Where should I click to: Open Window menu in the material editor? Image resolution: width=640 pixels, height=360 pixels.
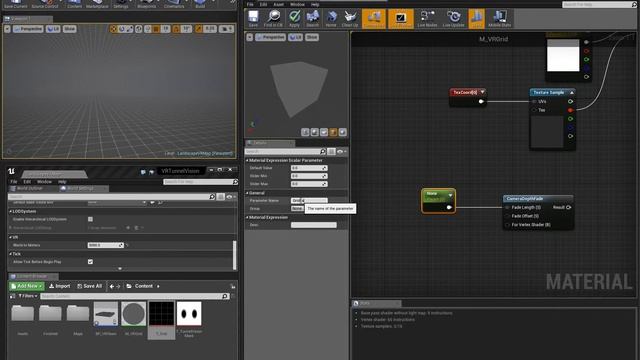[x=297, y=4]
